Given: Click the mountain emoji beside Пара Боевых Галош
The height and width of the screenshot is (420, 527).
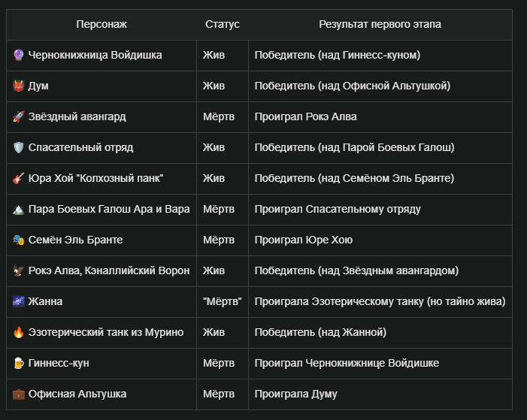Looking at the screenshot, I should (19, 209).
